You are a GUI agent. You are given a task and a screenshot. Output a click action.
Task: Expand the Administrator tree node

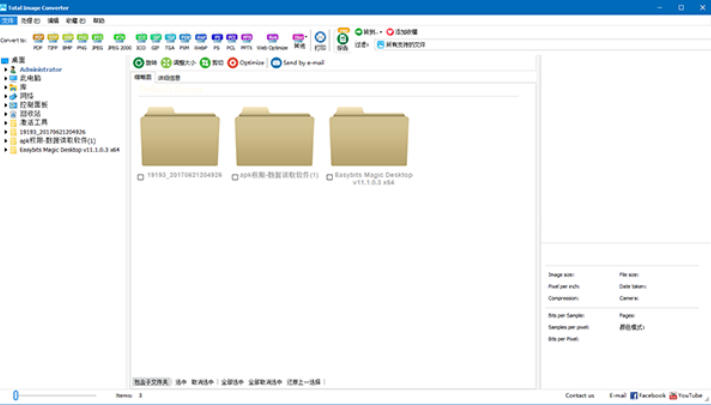[x=5, y=69]
